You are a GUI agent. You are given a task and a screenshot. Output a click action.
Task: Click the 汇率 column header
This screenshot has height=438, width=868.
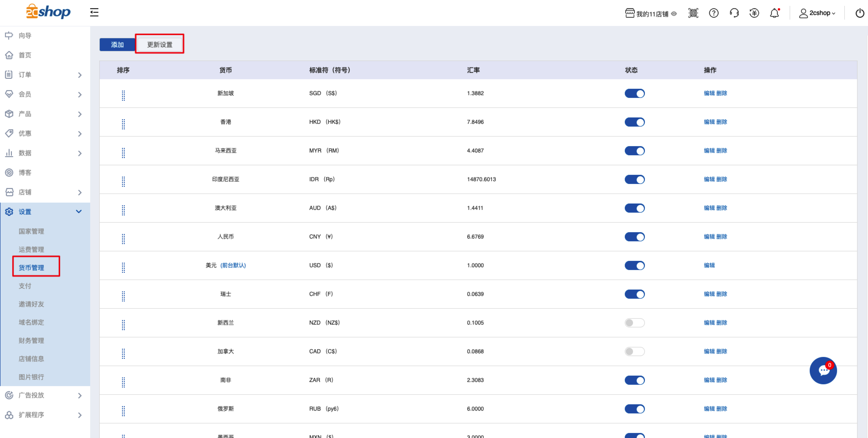[x=473, y=70]
